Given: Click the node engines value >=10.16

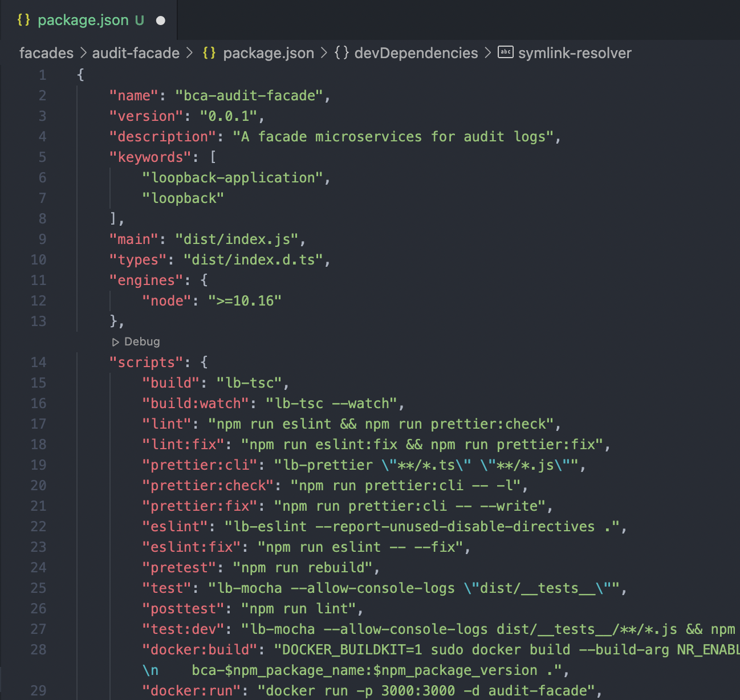Looking at the screenshot, I should (246, 300).
